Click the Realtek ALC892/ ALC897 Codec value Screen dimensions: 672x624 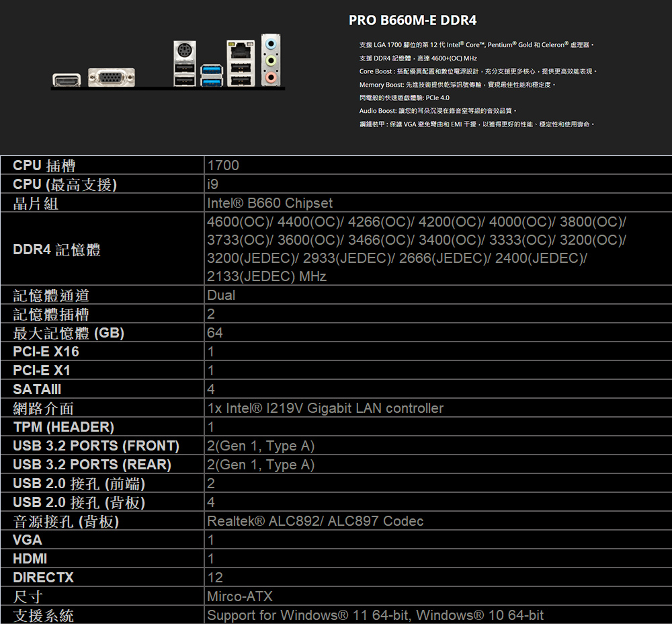pyautogui.click(x=315, y=521)
